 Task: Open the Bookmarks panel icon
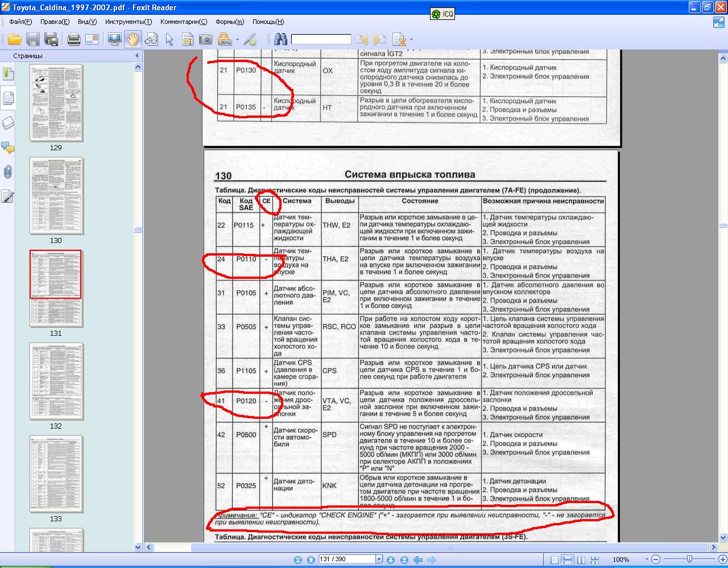point(8,74)
